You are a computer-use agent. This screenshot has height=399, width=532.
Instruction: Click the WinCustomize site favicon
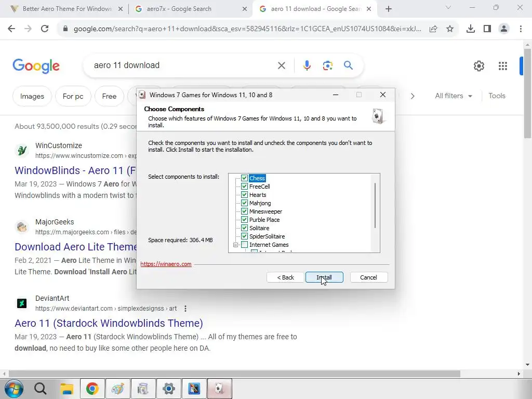(x=22, y=150)
